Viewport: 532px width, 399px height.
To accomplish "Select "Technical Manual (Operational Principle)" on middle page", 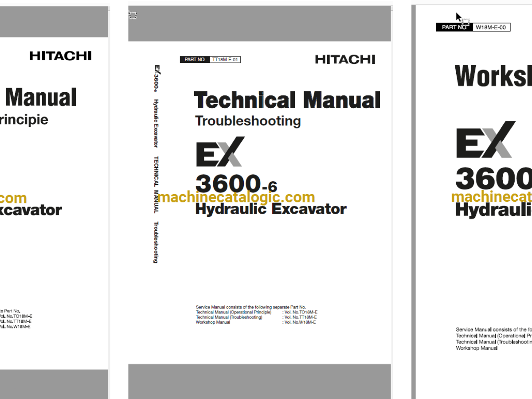I will click(234, 312).
